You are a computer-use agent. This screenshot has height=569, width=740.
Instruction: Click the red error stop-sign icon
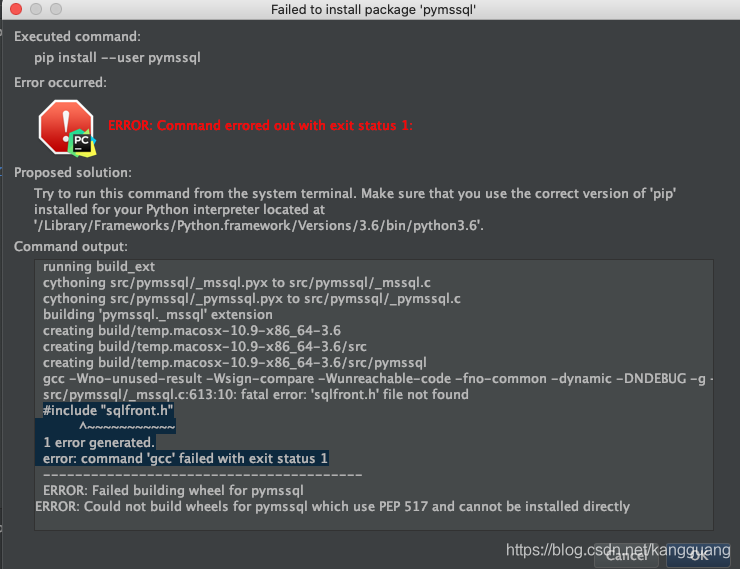tap(66, 126)
